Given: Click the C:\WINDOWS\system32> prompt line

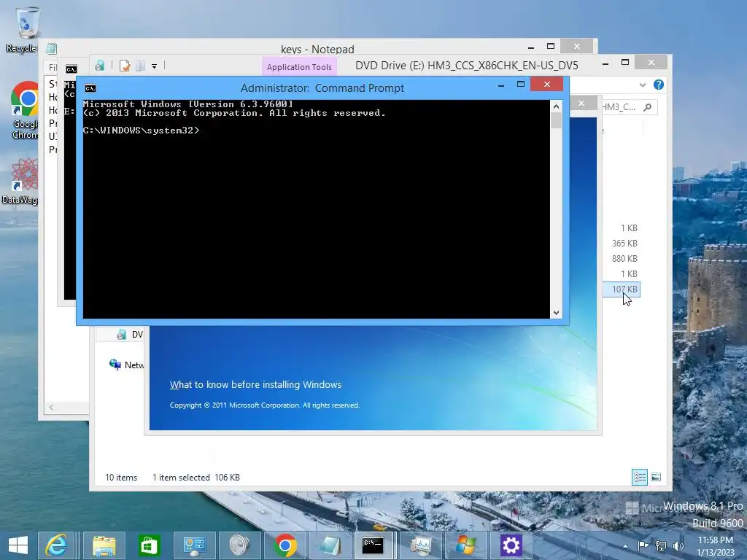Looking at the screenshot, I should [141, 131].
